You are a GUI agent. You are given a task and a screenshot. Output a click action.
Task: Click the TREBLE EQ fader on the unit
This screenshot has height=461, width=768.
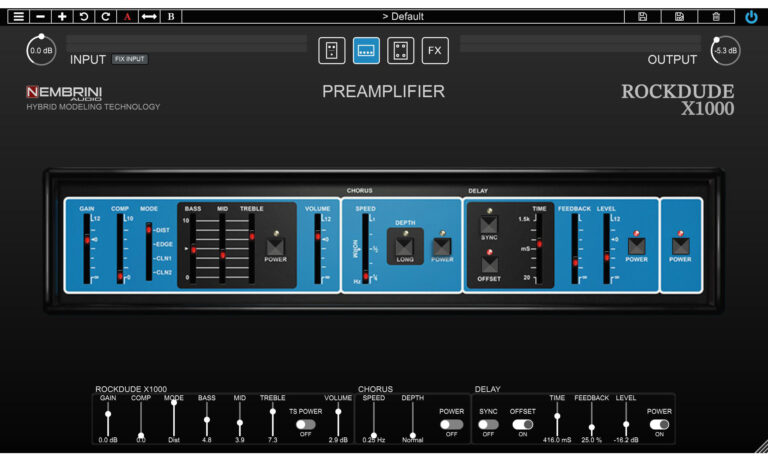(x=252, y=249)
